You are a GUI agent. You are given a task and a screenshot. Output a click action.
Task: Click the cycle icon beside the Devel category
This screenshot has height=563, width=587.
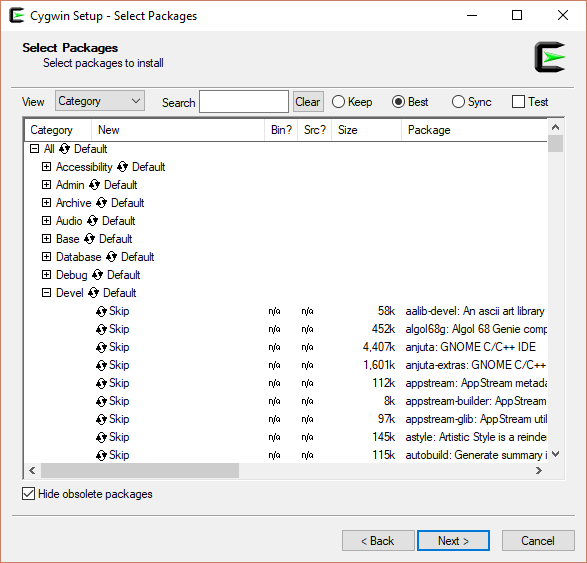tap(93, 293)
